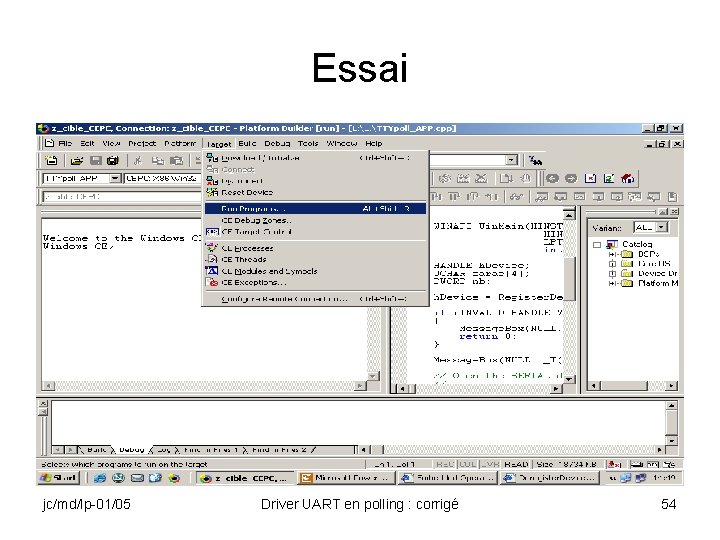Switch to the Build output tab
720x540 pixels.
pyautogui.click(x=96, y=450)
